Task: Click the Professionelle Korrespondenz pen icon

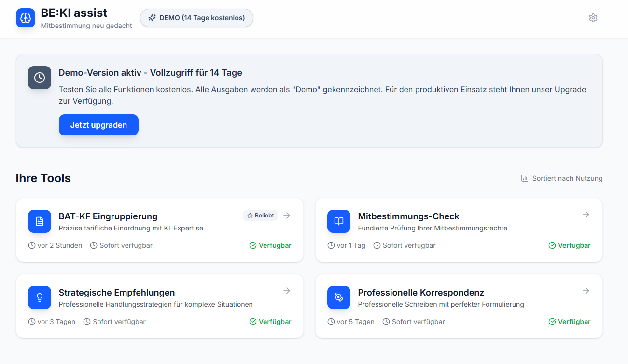Action: click(339, 297)
